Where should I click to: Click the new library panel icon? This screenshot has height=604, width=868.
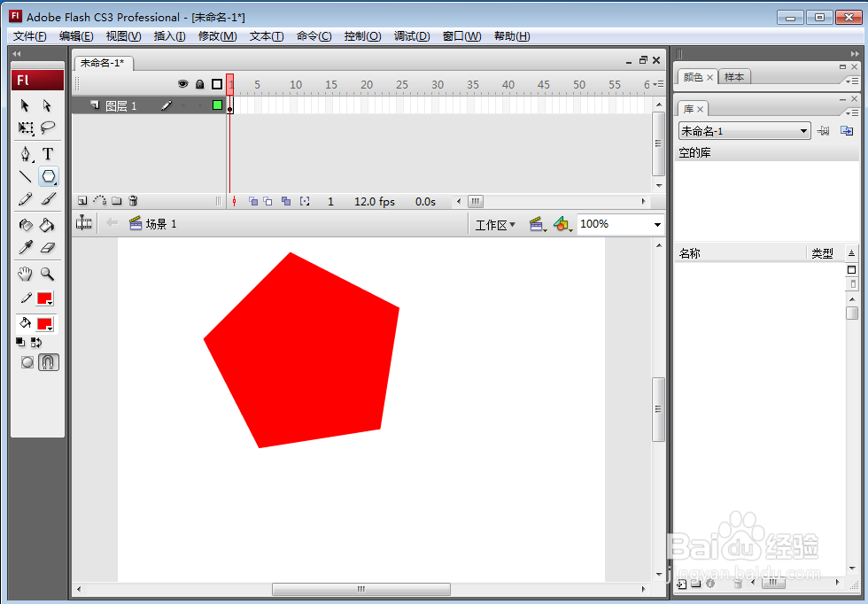point(847,131)
